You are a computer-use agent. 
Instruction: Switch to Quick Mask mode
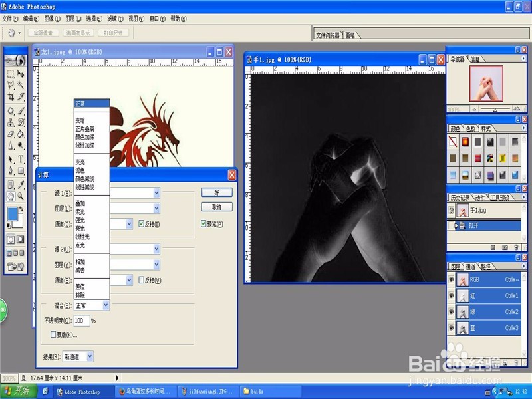tap(21, 240)
